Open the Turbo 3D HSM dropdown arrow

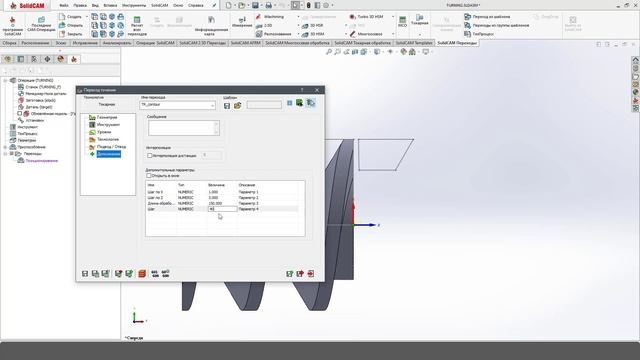(x=393, y=17)
